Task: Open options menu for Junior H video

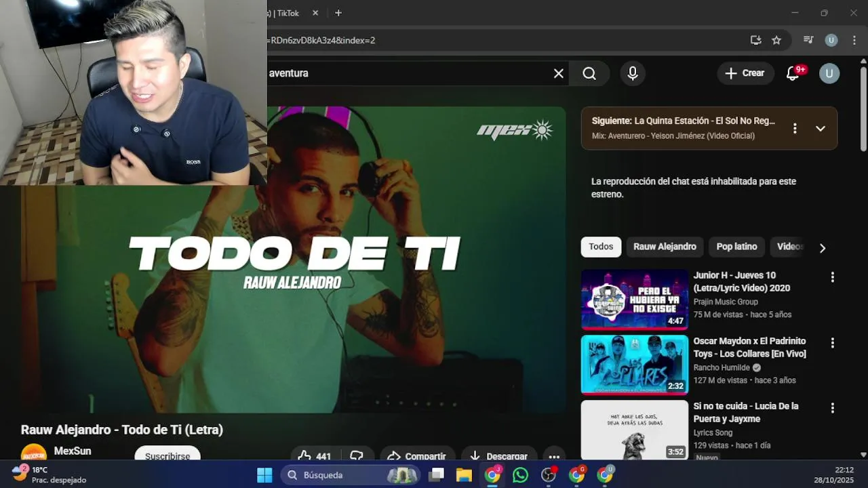Action: pos(832,277)
